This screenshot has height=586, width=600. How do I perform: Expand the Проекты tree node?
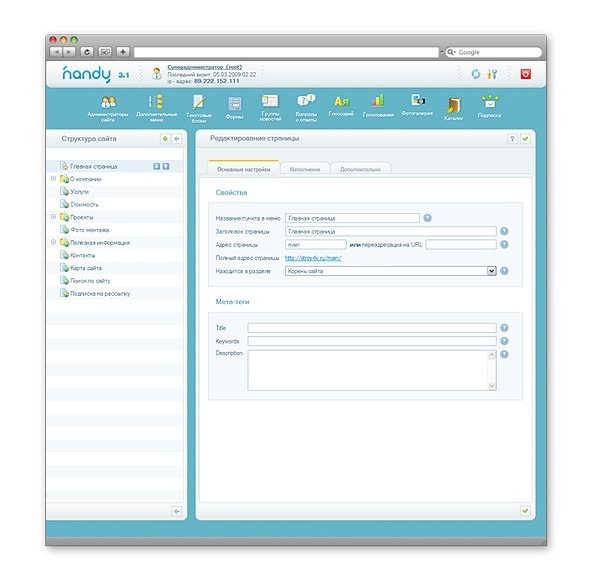(54, 217)
